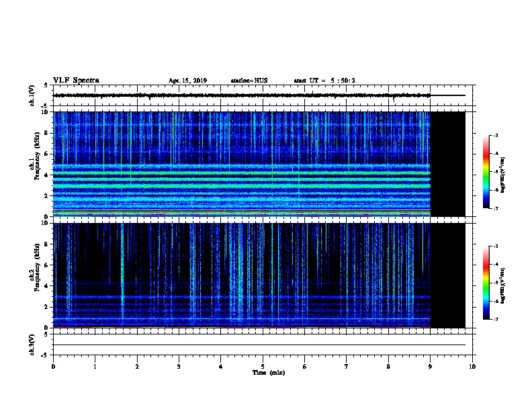Click the "station=HUS" header label
The image size is (532, 411).
tap(249, 81)
